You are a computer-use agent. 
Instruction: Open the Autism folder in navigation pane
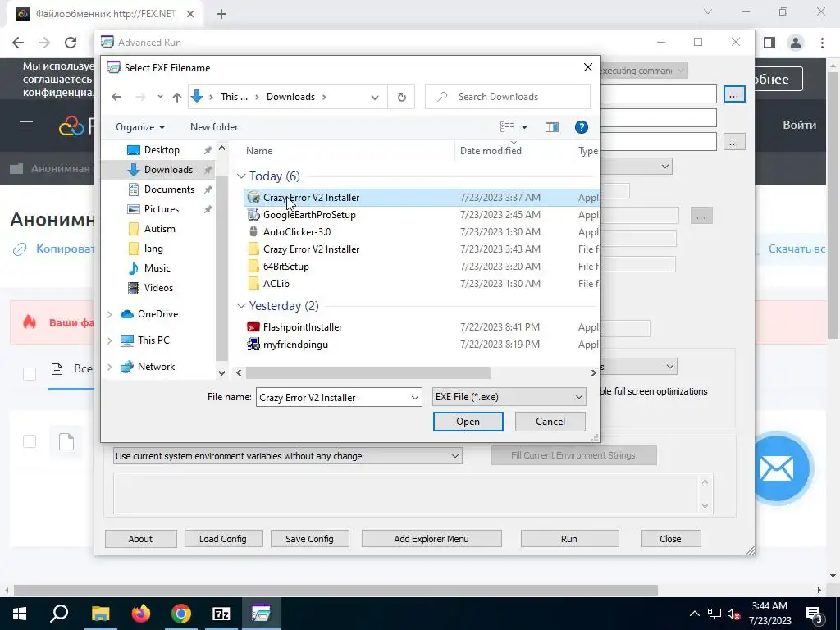[x=159, y=229]
